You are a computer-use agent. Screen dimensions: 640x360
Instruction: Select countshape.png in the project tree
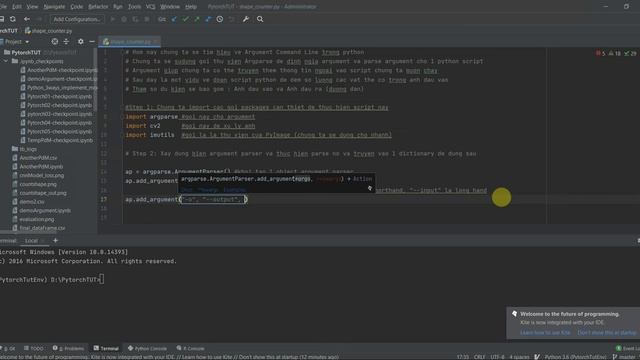pos(34,184)
